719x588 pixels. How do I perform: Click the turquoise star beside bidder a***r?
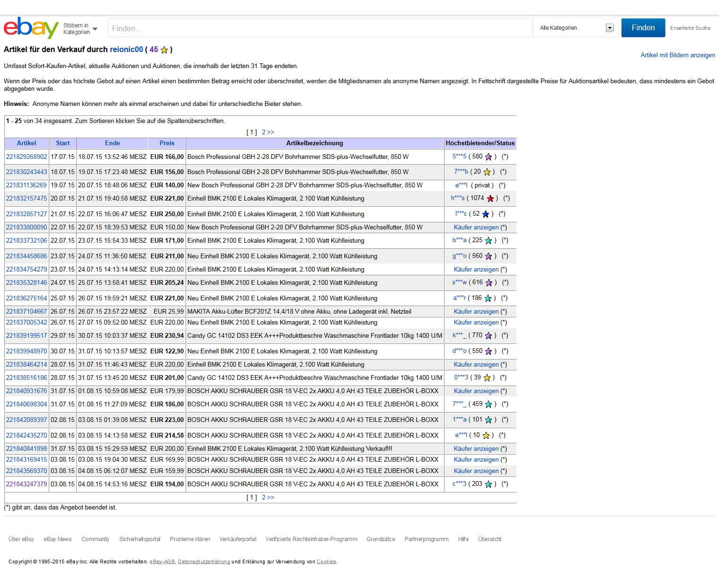[x=488, y=298]
